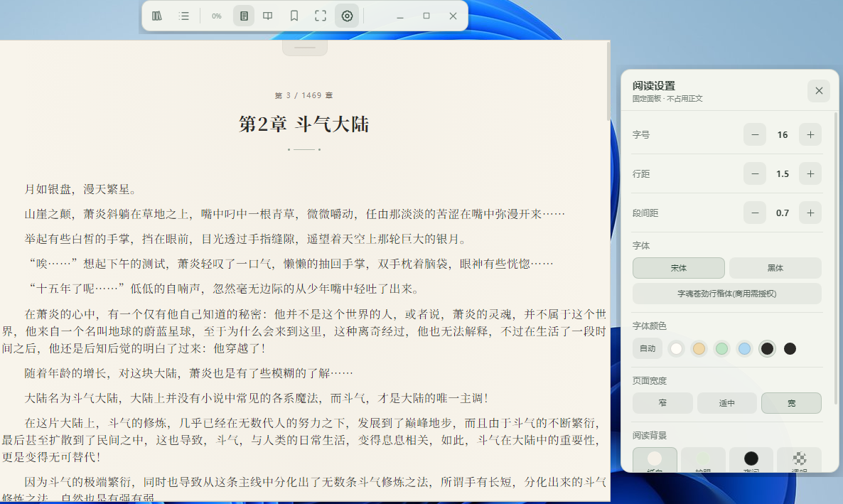Screen dimensions: 843x504
Task: Click the 页面宽度 section label
Action: pos(650,381)
